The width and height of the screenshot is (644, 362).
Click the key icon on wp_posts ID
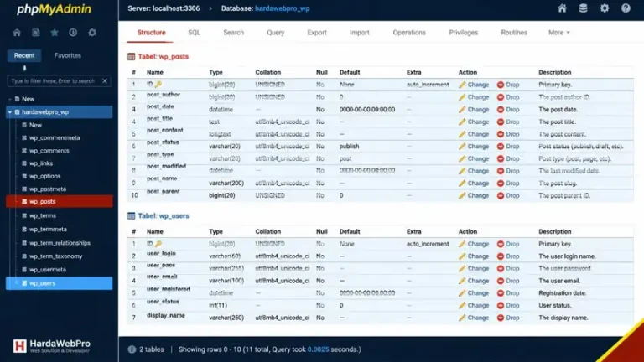(x=158, y=84)
